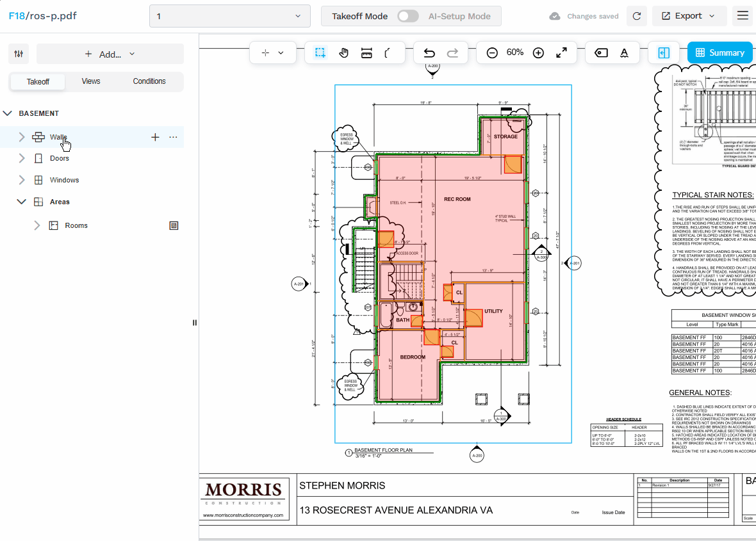The height and width of the screenshot is (541, 756).
Task: Select the pan hand tool
Action: coord(343,53)
